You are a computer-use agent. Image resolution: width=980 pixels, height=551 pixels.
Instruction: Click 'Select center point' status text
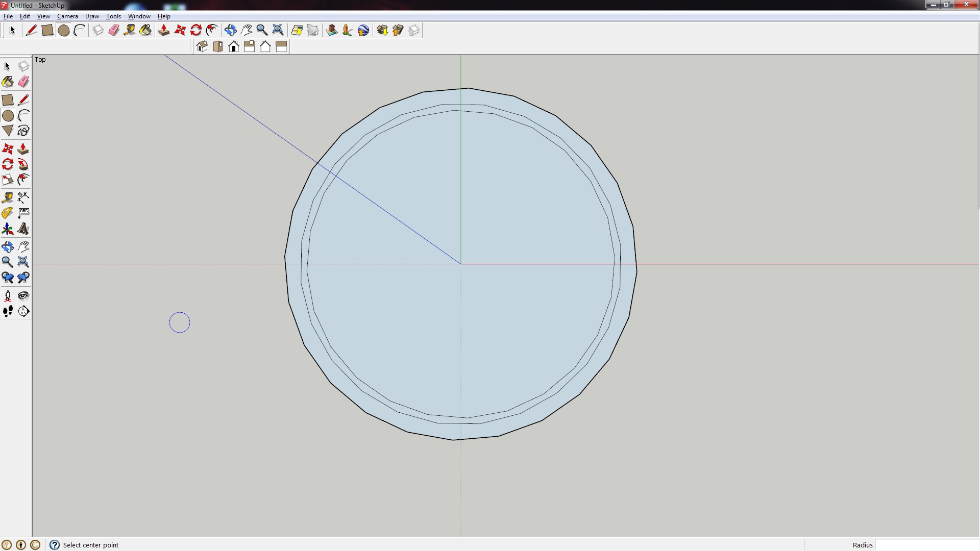click(x=91, y=545)
